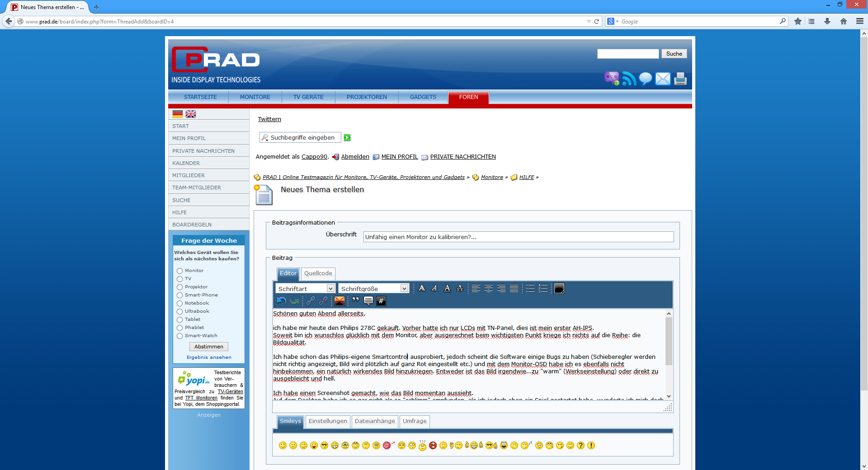
Task: Open the Schriftart font dropdown
Action: pos(330,289)
